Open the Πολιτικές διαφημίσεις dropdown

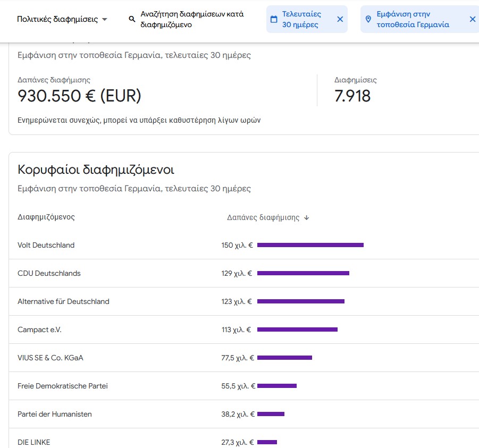(62, 19)
